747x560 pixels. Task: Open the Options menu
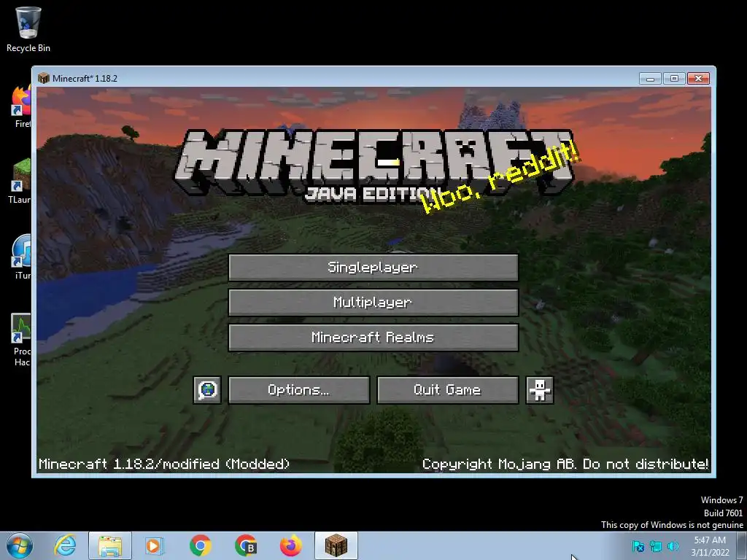298,390
